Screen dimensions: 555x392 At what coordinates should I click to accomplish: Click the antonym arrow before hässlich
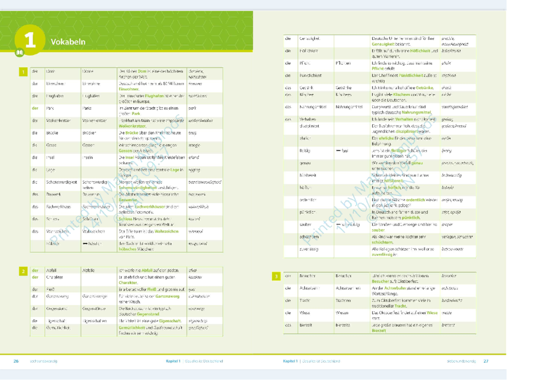click(x=85, y=243)
